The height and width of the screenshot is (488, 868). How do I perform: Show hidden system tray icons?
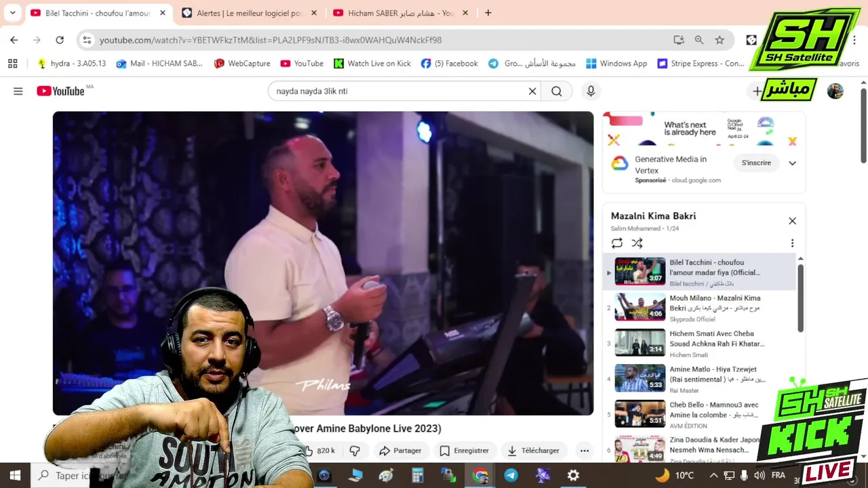coord(713,475)
